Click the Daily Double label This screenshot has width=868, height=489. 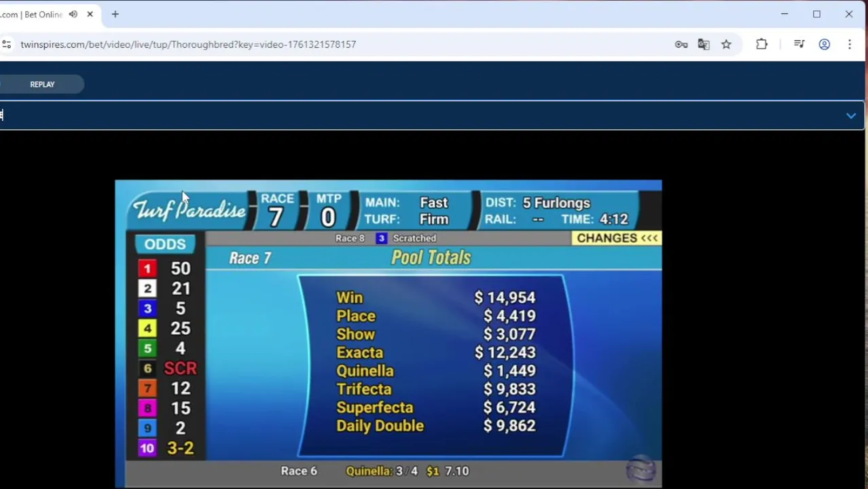tap(380, 426)
